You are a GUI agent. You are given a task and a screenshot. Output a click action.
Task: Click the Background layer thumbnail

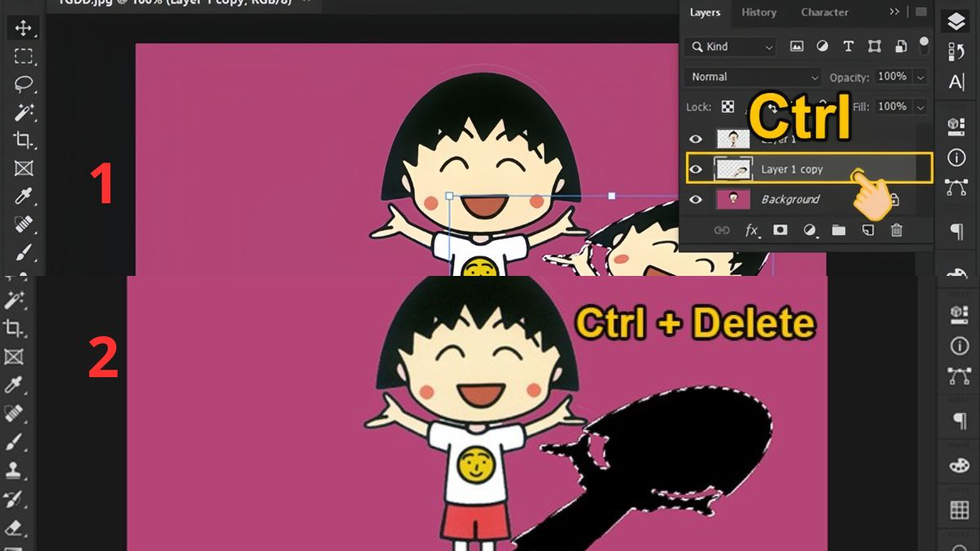[x=733, y=199]
